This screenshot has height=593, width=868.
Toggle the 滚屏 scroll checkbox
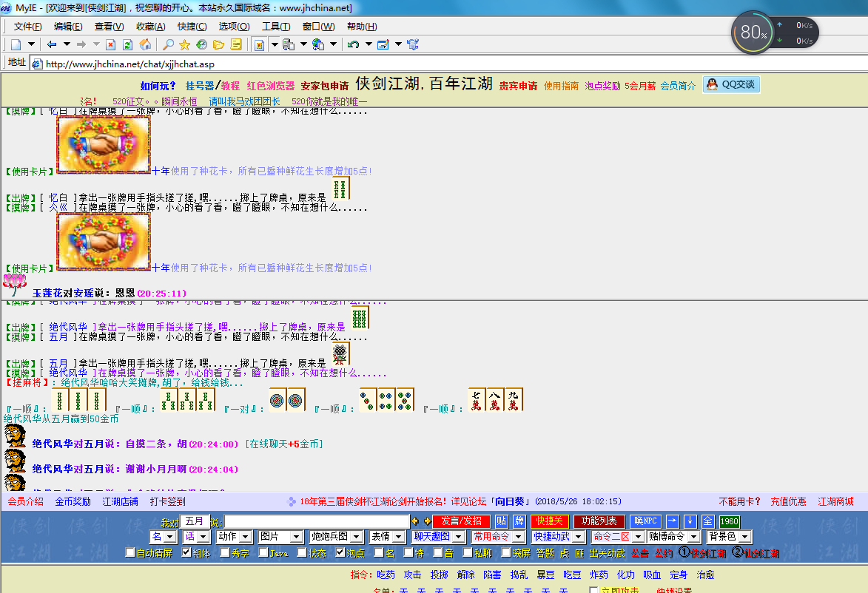point(506,552)
